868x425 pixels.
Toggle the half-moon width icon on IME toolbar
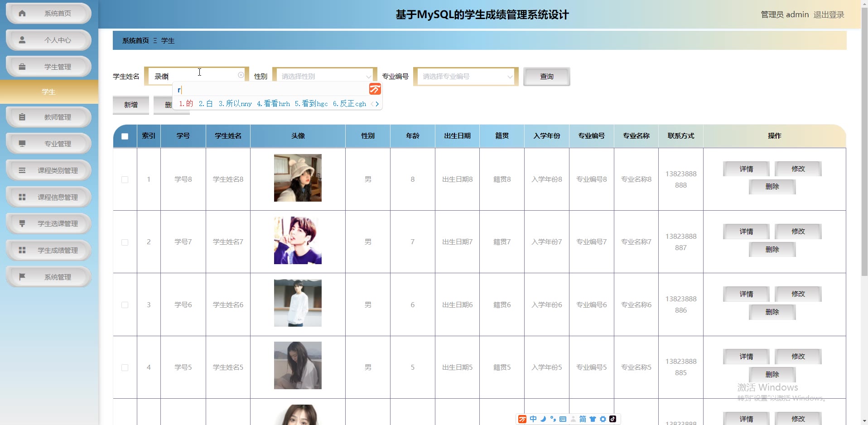[543, 419]
